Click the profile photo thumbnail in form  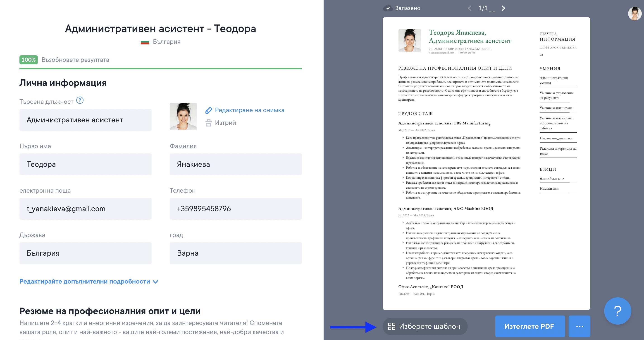pyautogui.click(x=183, y=117)
